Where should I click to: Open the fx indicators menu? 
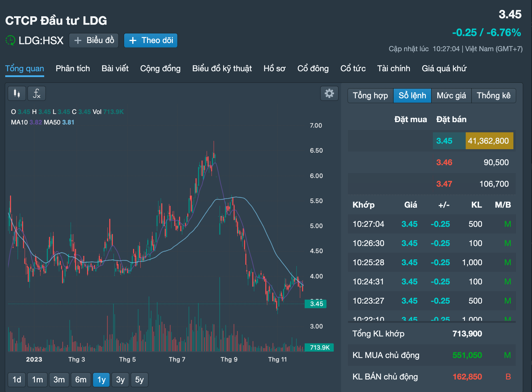click(37, 94)
